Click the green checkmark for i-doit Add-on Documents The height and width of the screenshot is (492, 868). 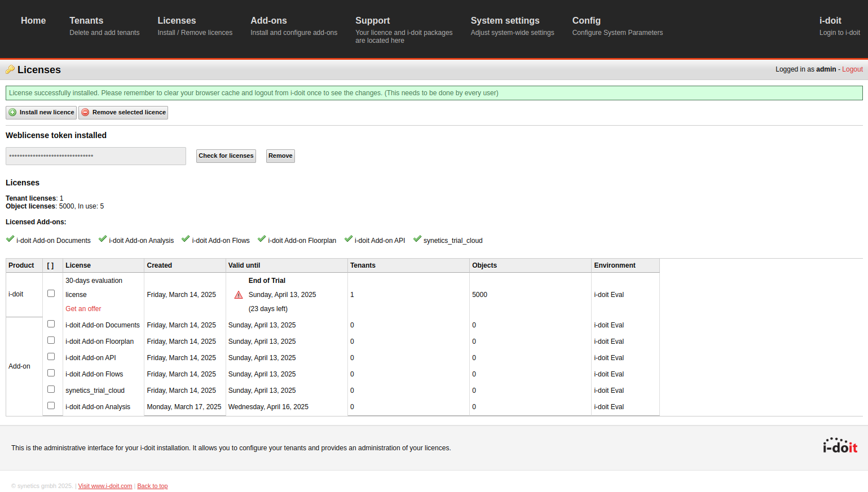pos(10,239)
